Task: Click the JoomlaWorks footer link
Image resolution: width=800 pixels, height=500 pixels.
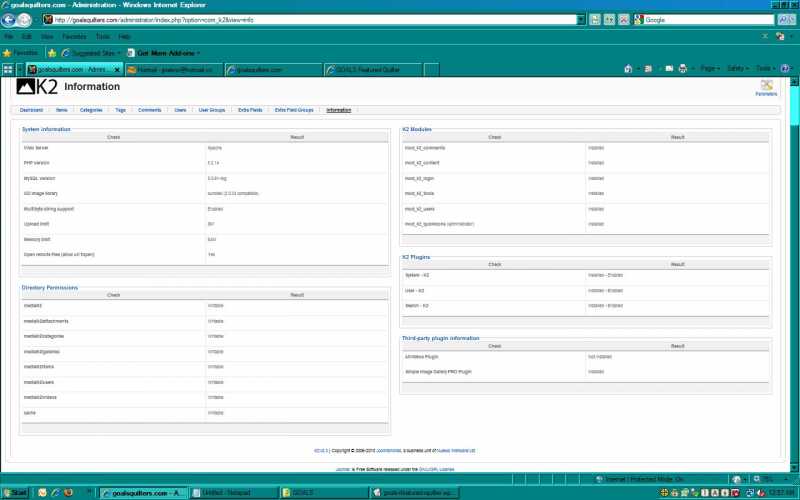Action: [389, 451]
